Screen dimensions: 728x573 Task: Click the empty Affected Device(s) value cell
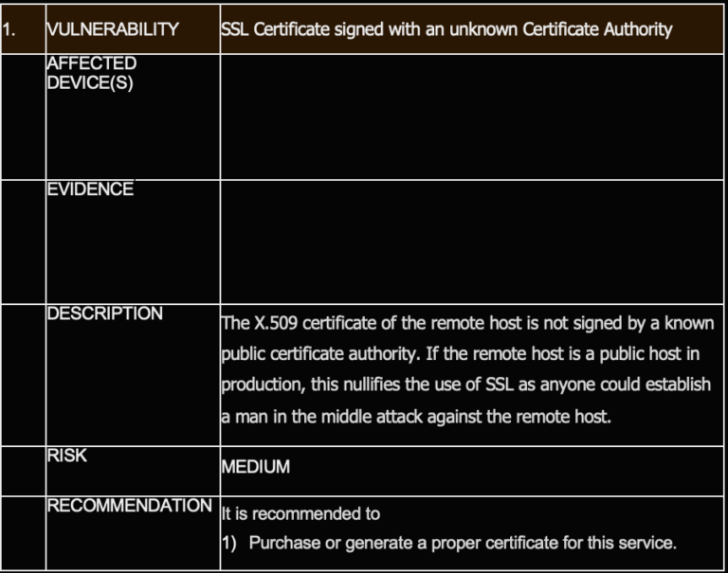tap(471, 116)
